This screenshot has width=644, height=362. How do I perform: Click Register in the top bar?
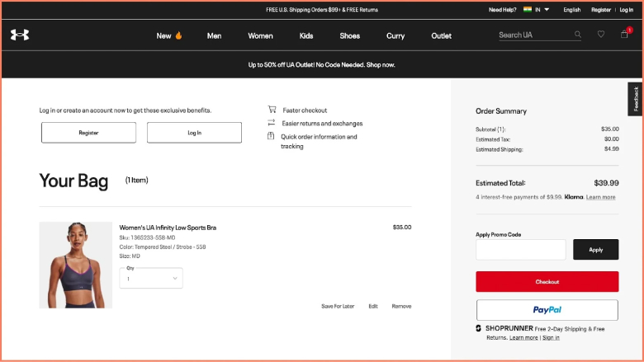(601, 9)
